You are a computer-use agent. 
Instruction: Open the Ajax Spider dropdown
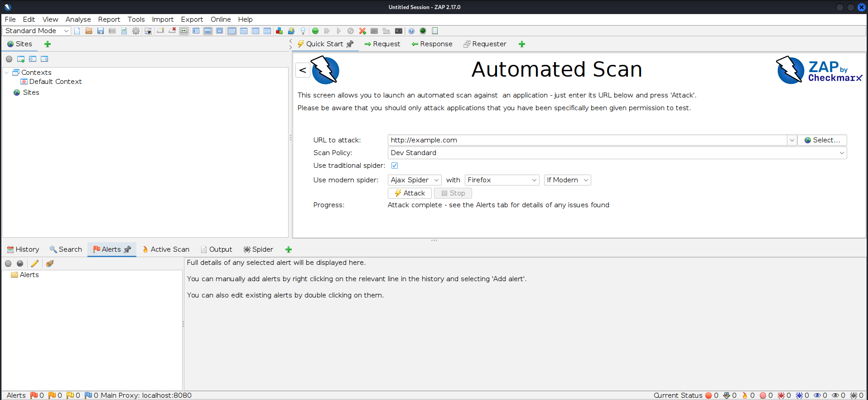tap(415, 180)
